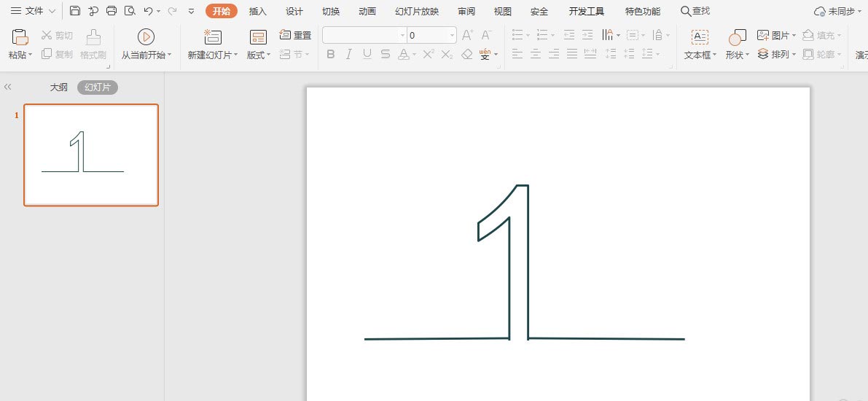Click the play-from-current-slide circle icon
The width and height of the screenshot is (868, 401).
(146, 36)
